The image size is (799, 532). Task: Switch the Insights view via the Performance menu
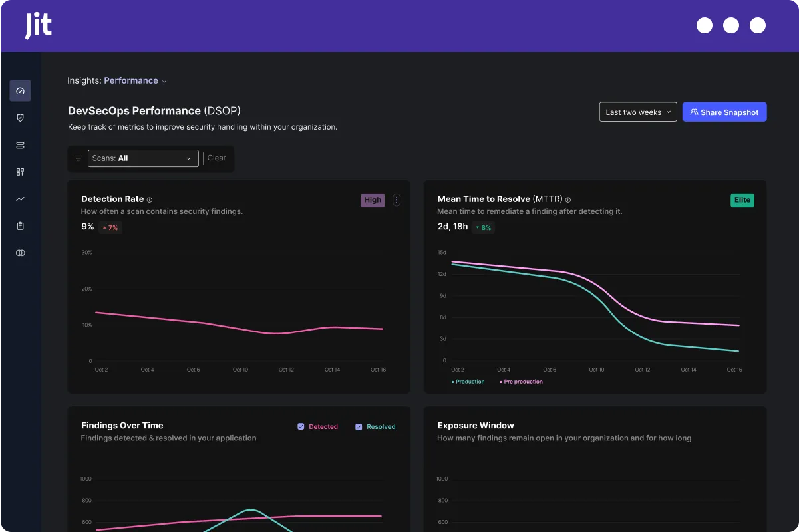tap(131, 80)
